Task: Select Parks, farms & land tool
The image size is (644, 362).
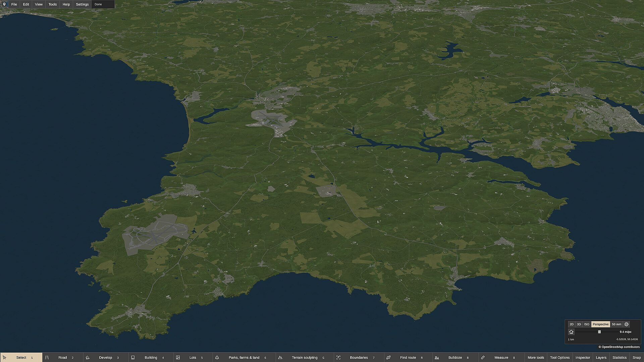Action: 244,357
